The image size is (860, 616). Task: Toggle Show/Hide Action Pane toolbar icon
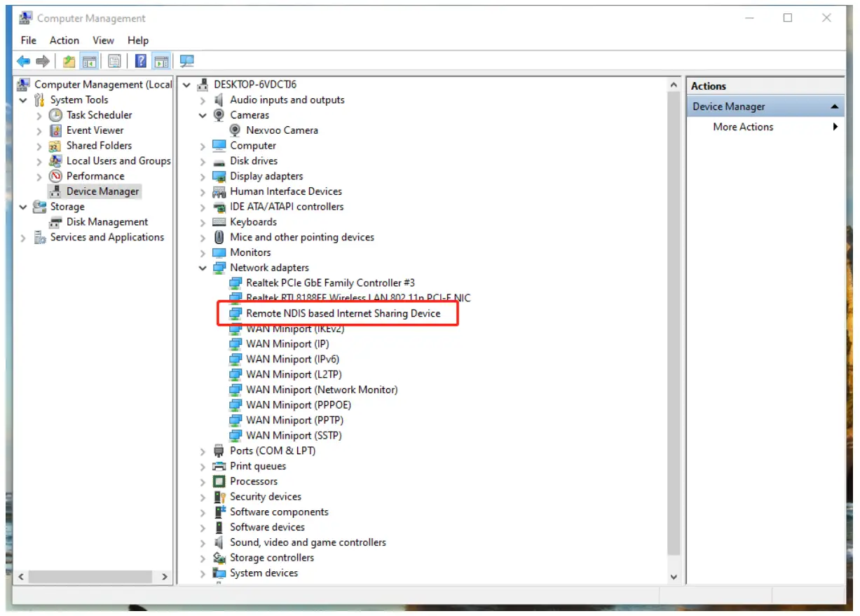click(x=161, y=62)
